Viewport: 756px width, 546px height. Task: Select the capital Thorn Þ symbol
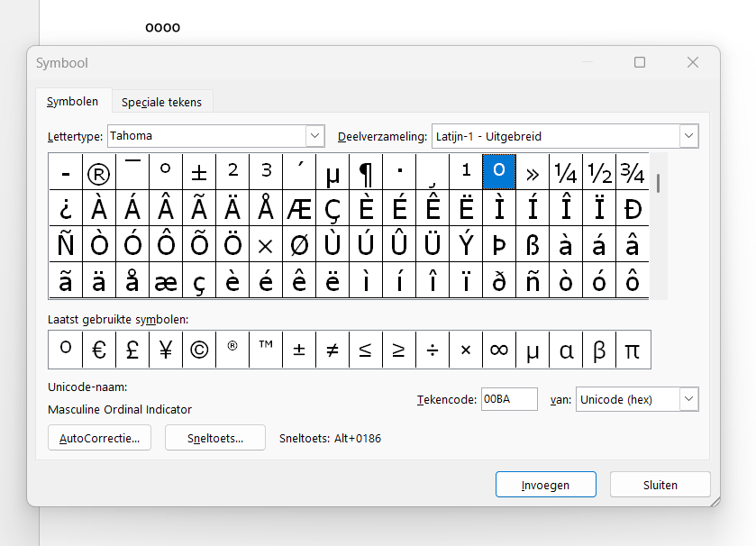coord(499,244)
